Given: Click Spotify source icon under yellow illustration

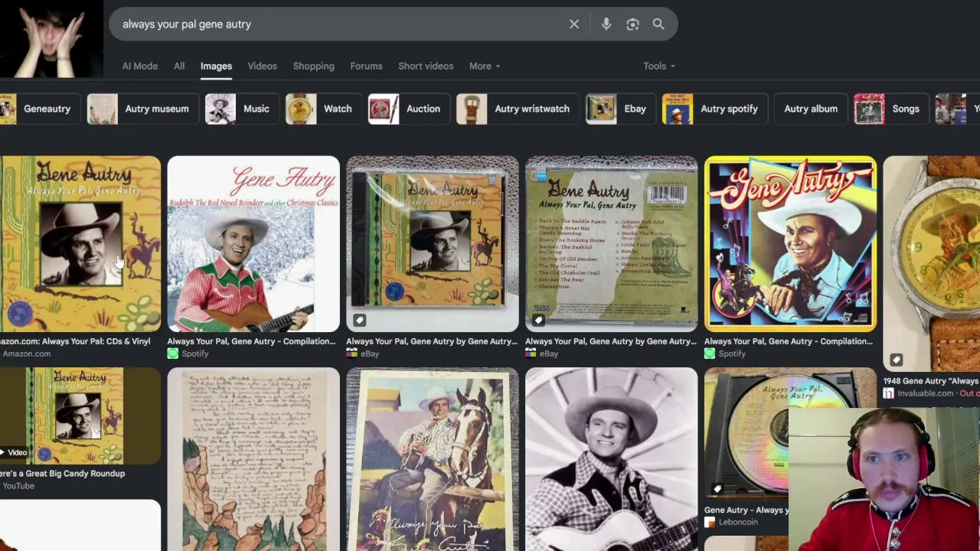Looking at the screenshot, I should [x=710, y=354].
